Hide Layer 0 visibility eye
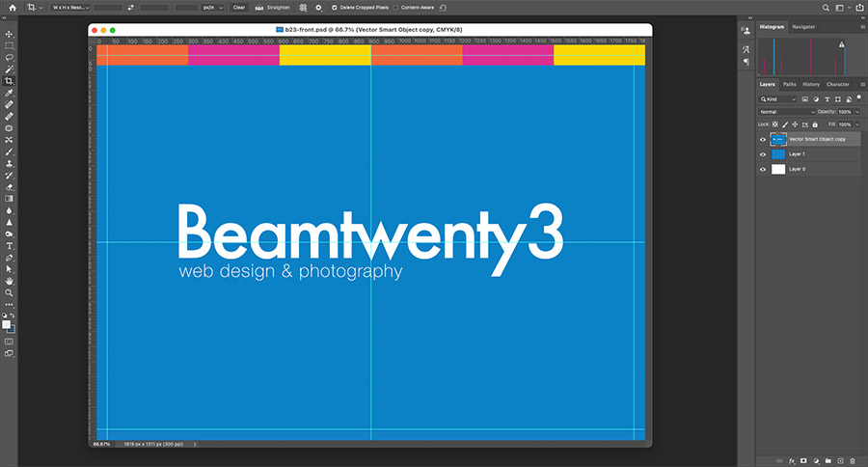The height and width of the screenshot is (467, 868). click(x=763, y=170)
